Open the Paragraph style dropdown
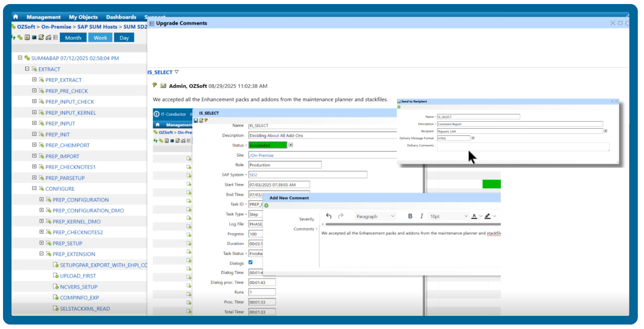Image resolution: width=644 pixels, height=329 pixels. pyautogui.click(x=375, y=216)
